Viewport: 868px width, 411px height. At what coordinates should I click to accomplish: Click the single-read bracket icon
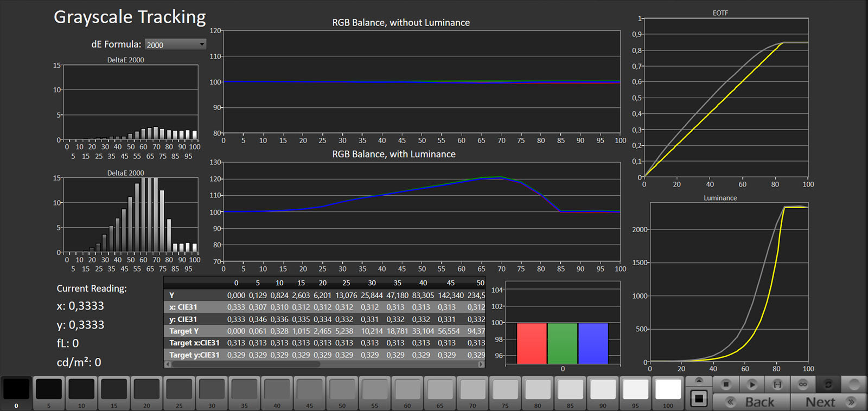tap(777, 384)
